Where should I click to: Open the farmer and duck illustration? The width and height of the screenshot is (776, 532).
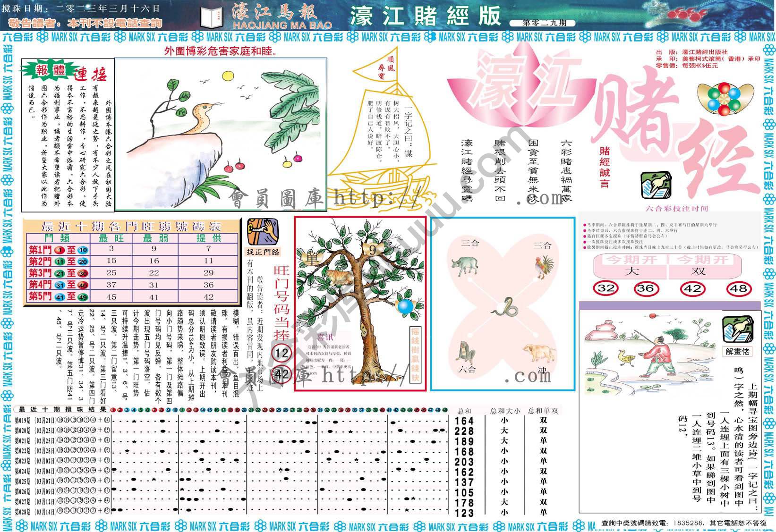tap(650, 355)
